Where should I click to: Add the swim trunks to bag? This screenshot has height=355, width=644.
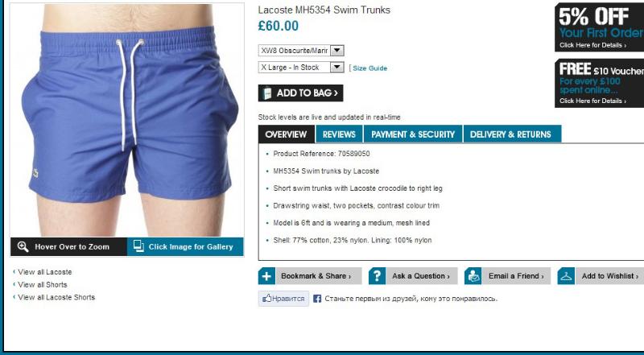[300, 93]
